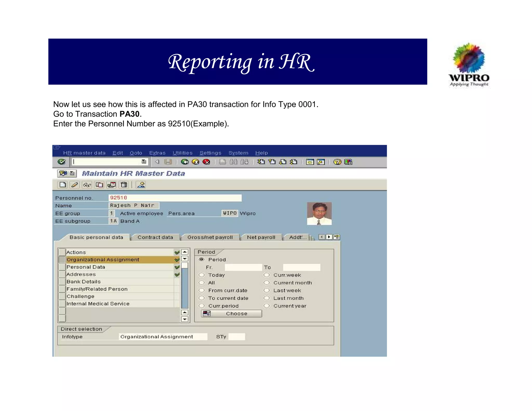Switch to the Contract data tab

click(x=155, y=237)
